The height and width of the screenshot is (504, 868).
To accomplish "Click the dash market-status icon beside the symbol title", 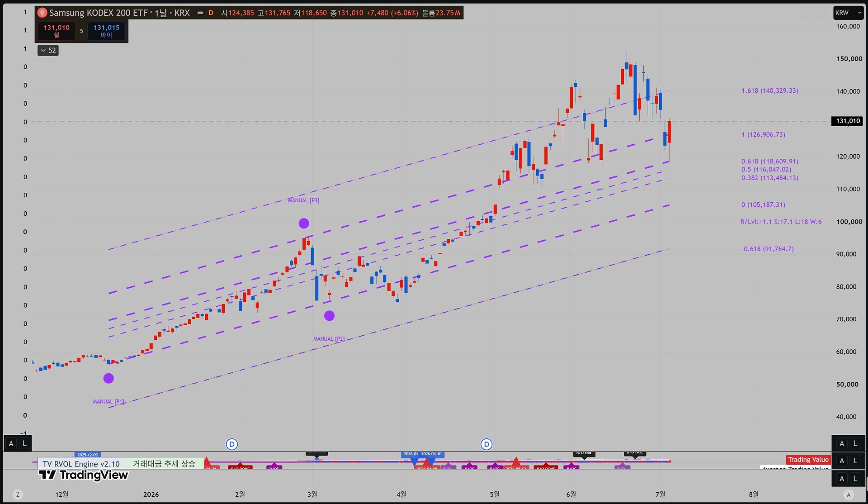I will 200,13.
